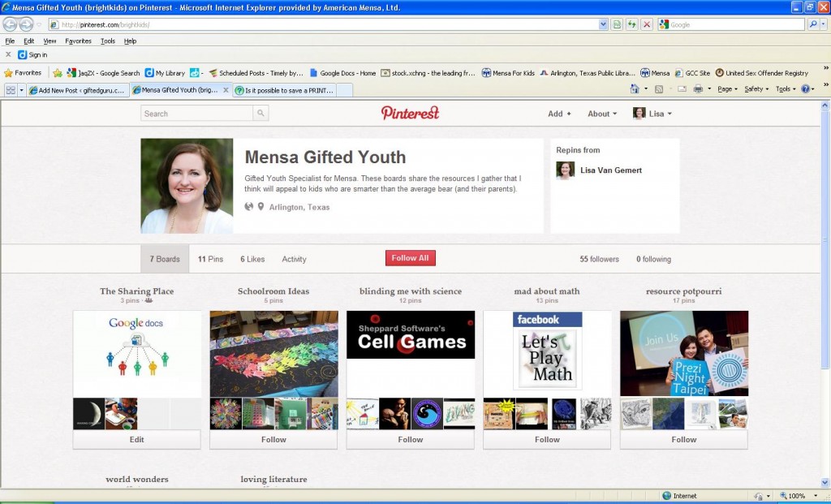831x504 pixels.
Task: Click the Google search magnifier button
Action: point(813,24)
